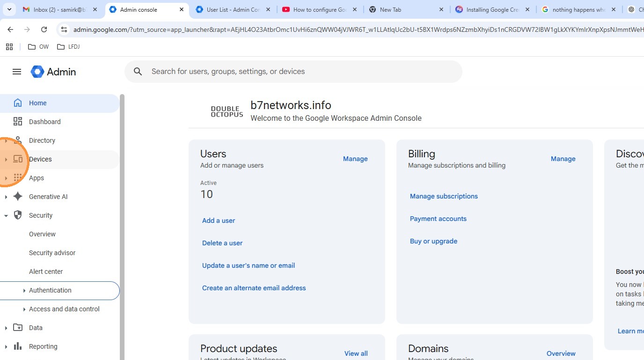Close the Gmail Inbox tab
This screenshot has height=360, width=644.
(x=95, y=9)
